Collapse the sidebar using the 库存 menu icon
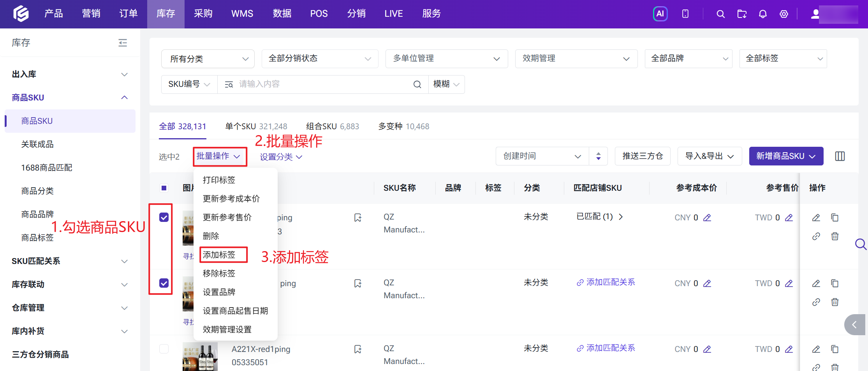This screenshot has height=371, width=868. [123, 43]
